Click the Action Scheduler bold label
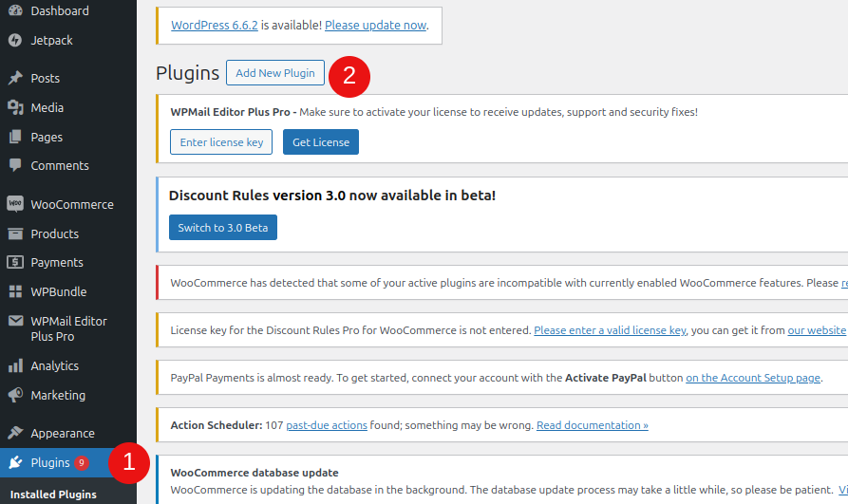 (x=217, y=425)
